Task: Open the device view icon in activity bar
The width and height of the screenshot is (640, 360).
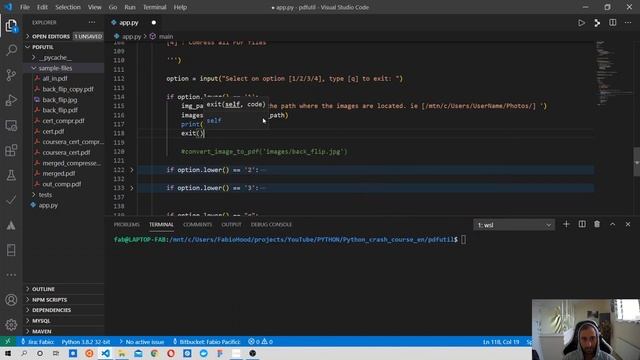Action: coord(11,250)
